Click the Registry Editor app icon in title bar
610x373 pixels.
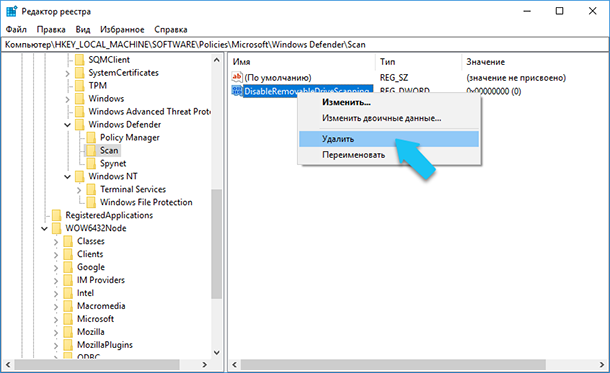coord(12,11)
